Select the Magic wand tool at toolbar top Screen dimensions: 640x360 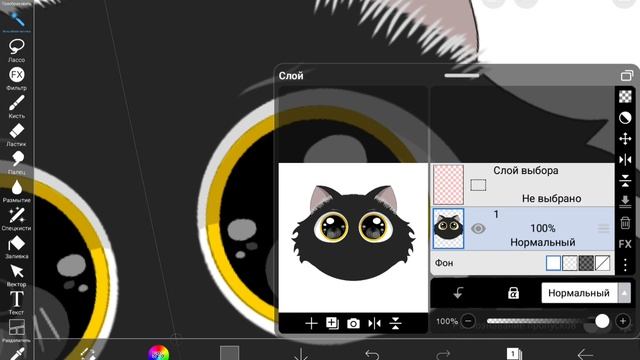(16, 20)
